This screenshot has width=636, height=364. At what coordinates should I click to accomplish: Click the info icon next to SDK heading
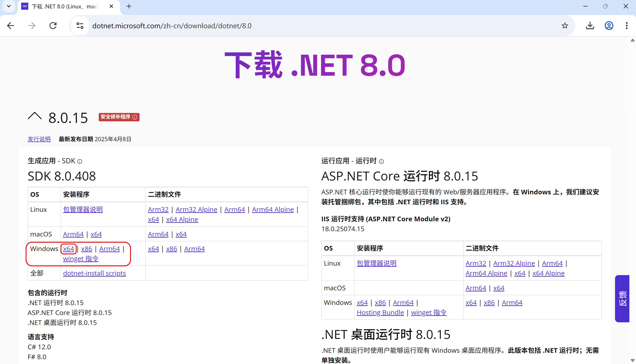[x=79, y=162]
